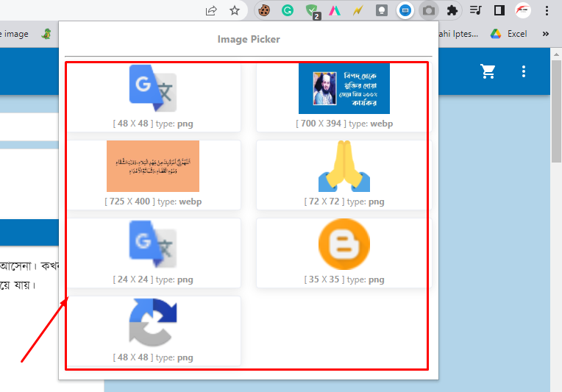Select the 72 X 72 praying hands png
The width and height of the screenshot is (562, 392).
(344, 166)
